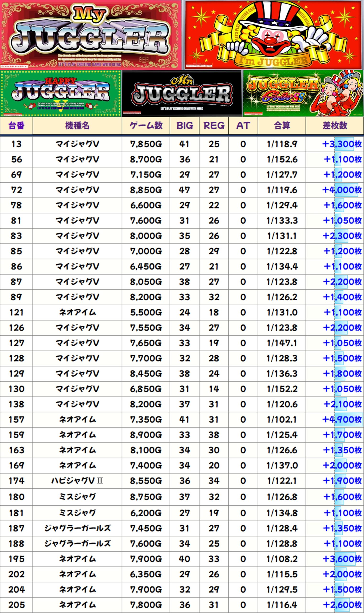Click the 機種名 column header
Screen dimensions: 364x613
[x=77, y=126]
